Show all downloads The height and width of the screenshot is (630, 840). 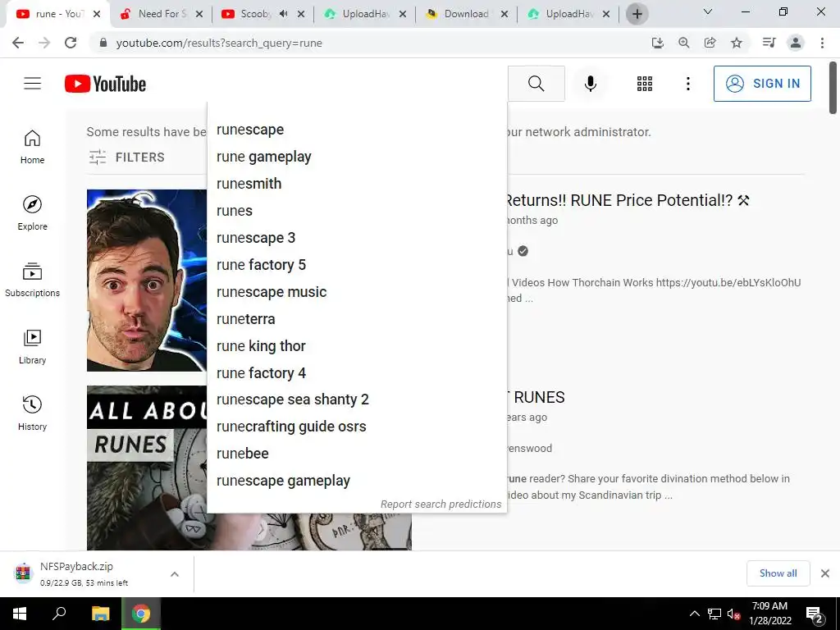(x=778, y=573)
